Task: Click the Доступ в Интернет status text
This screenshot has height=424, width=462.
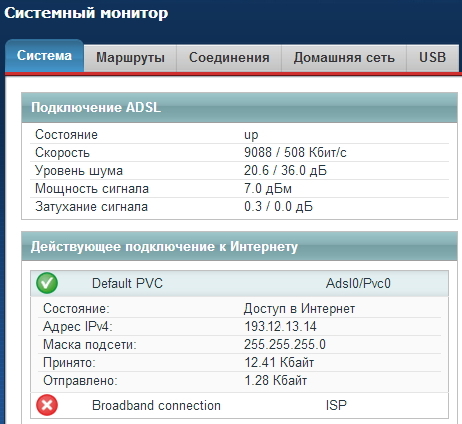Action: pyautogui.click(x=299, y=309)
